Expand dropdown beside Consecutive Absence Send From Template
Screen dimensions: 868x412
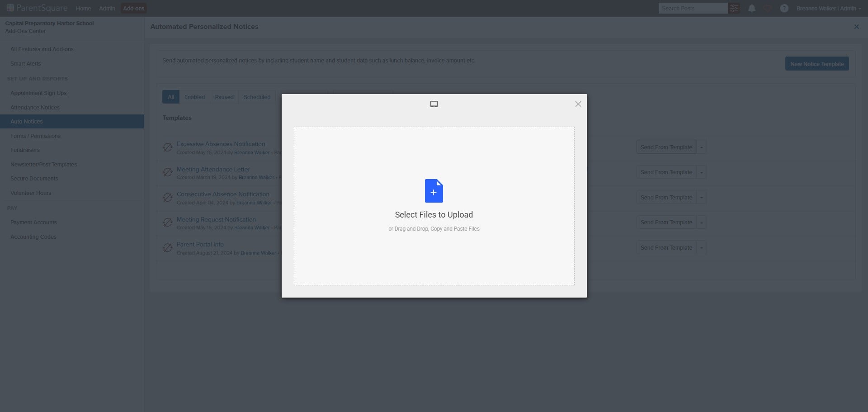point(702,198)
